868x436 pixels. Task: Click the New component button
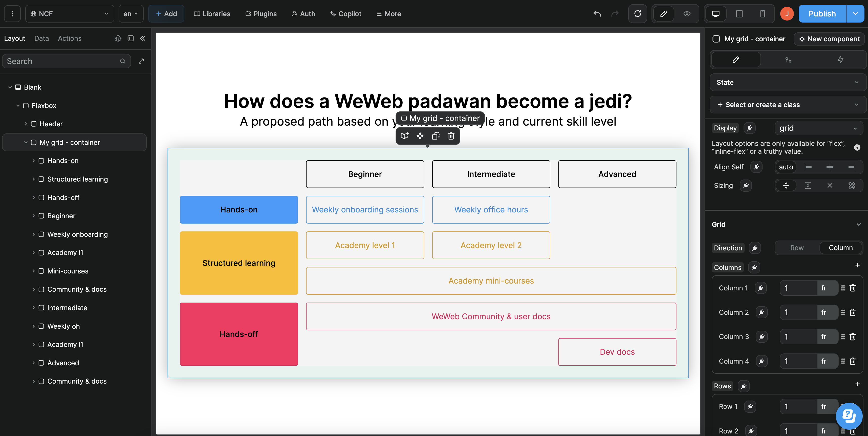point(829,39)
